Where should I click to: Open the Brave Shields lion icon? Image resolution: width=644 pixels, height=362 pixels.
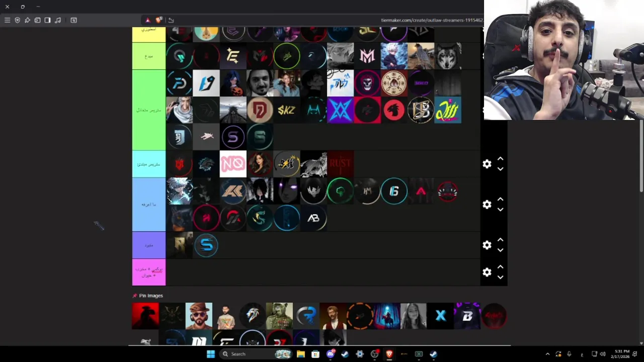[x=159, y=20]
